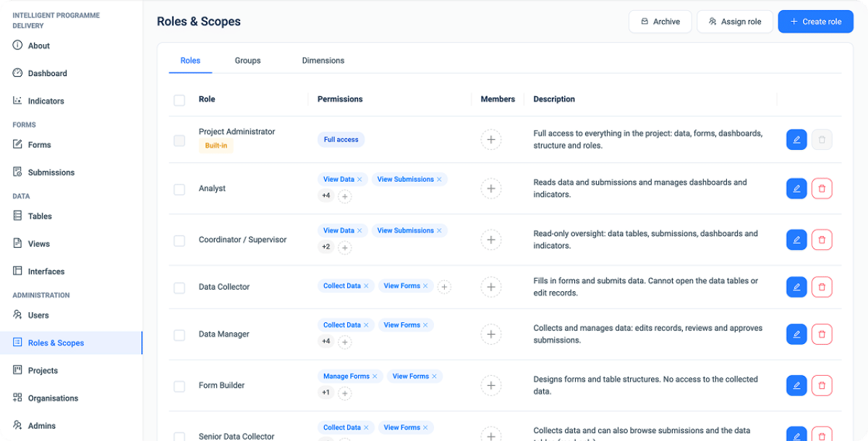Open the Assign role dialog
The image size is (868, 441).
(735, 22)
